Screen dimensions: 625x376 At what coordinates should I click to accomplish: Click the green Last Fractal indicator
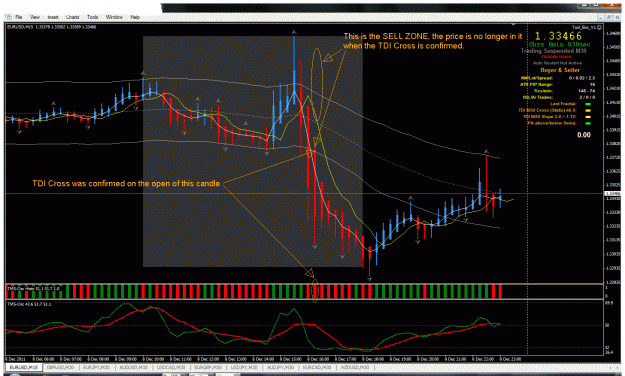pyautogui.click(x=588, y=104)
